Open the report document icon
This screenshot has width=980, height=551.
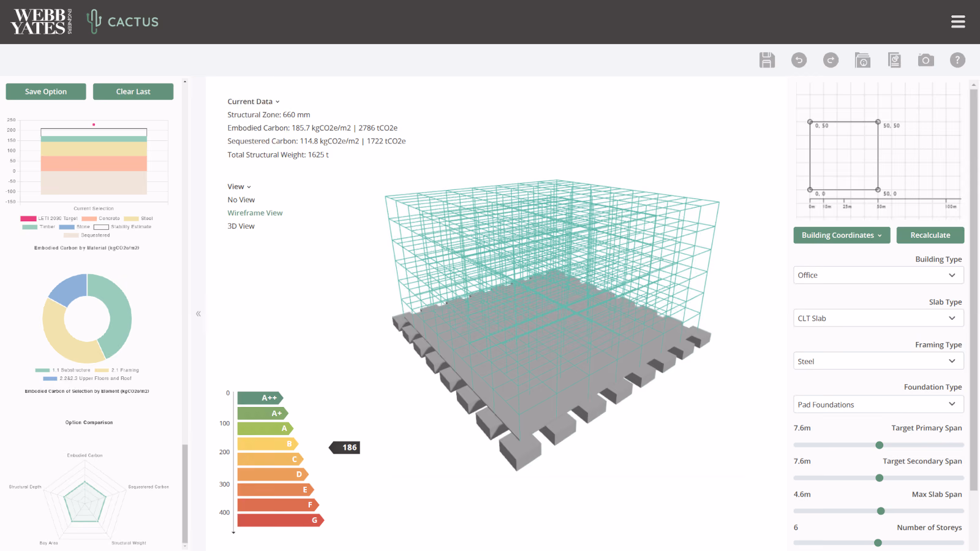[x=894, y=59]
